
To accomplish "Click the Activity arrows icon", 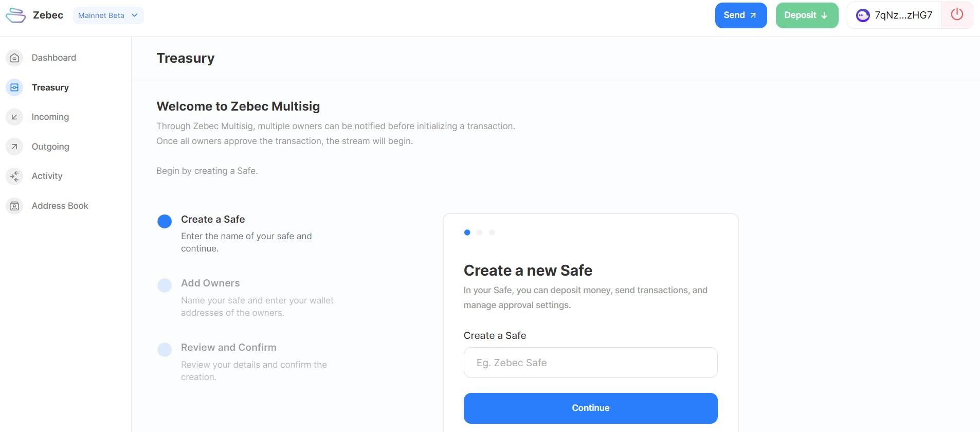I will click(x=14, y=176).
